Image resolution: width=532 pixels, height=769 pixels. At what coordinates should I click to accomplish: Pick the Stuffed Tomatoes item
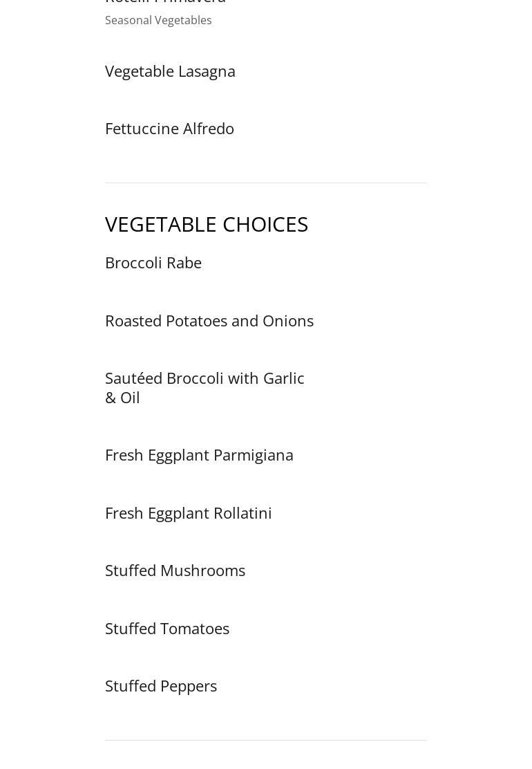[x=167, y=629]
